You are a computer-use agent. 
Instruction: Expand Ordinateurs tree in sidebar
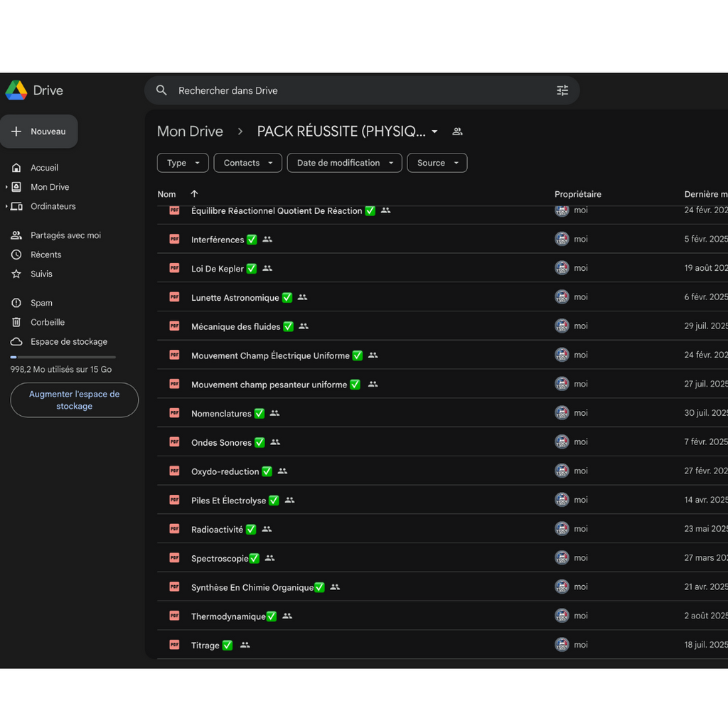[x=6, y=206]
